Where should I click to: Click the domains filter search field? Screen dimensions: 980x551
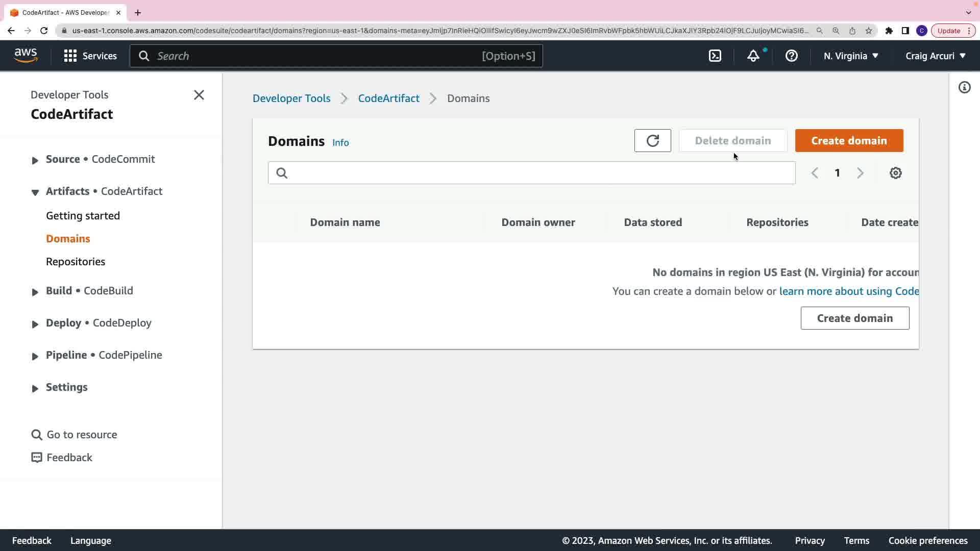click(531, 173)
